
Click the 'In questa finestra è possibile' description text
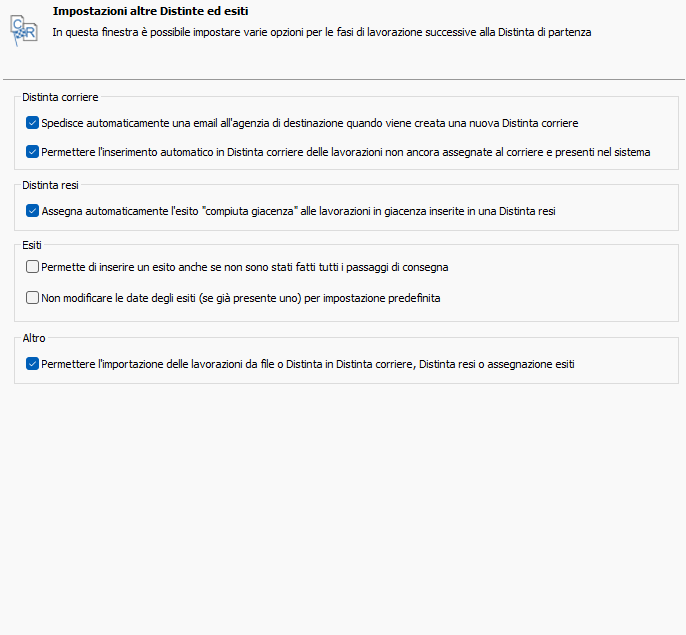(x=320, y=33)
